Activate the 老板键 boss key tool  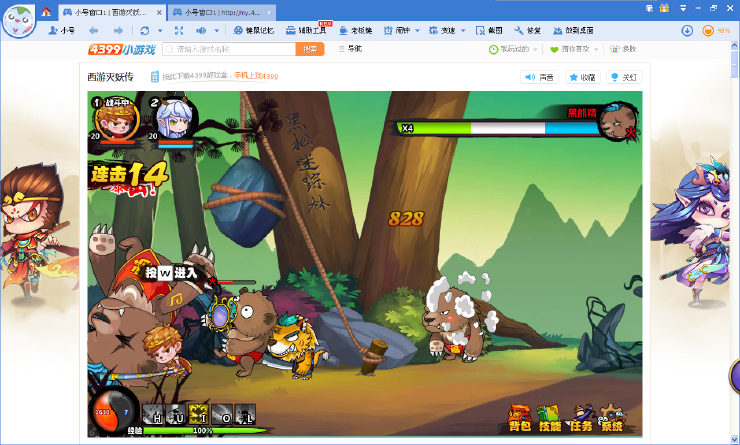point(355,30)
